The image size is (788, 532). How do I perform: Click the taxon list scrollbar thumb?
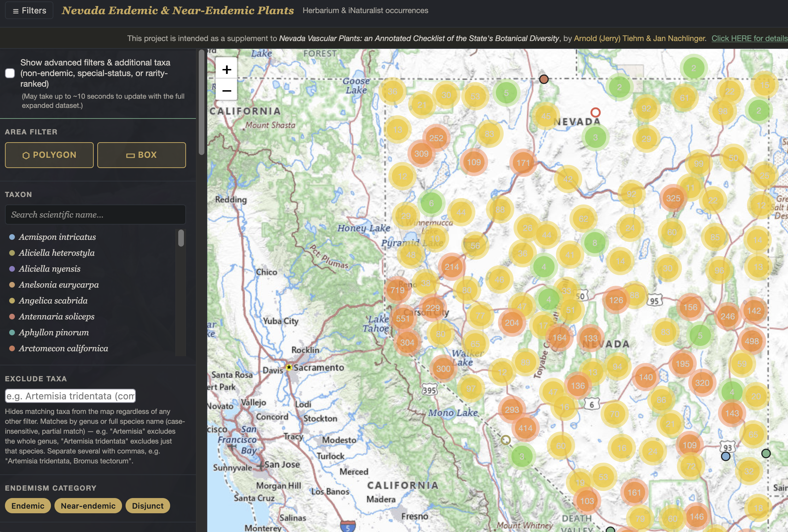[x=181, y=238]
